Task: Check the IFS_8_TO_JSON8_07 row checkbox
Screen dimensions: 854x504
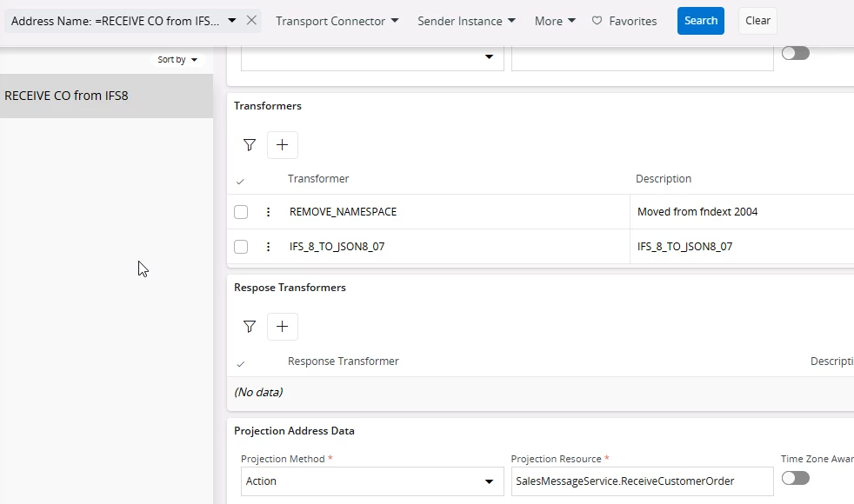Action: 241,247
